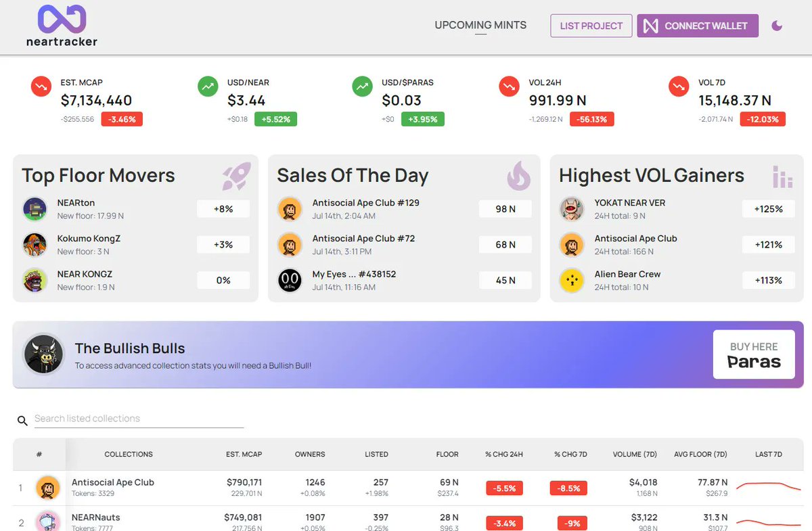Viewport: 812px width, 531px height.
Task: Click the green uptrend icon beside USD/NEAR
Action: tap(208, 87)
